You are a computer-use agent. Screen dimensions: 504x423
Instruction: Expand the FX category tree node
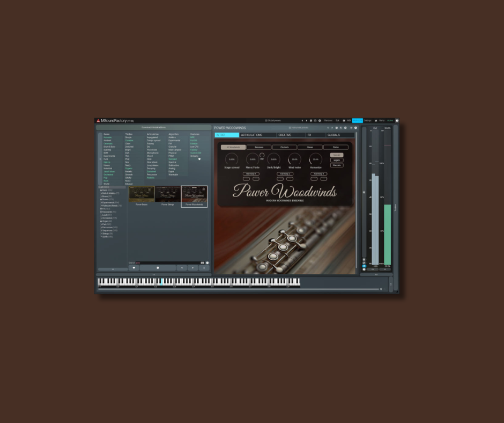coord(101,209)
